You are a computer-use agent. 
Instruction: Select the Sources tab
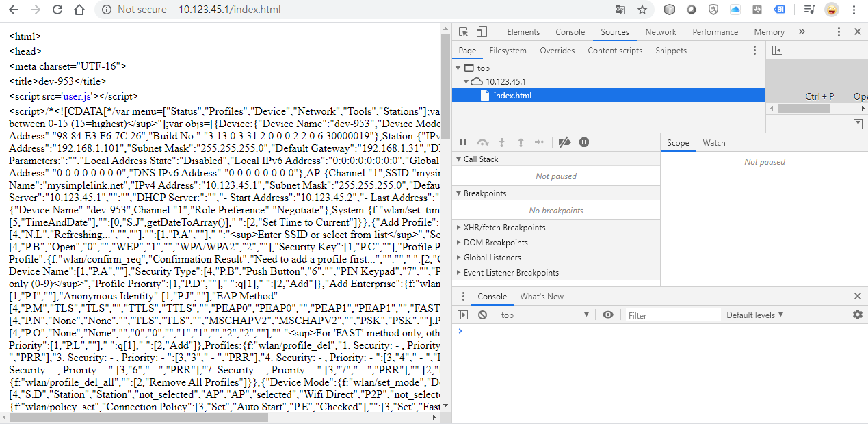(615, 31)
